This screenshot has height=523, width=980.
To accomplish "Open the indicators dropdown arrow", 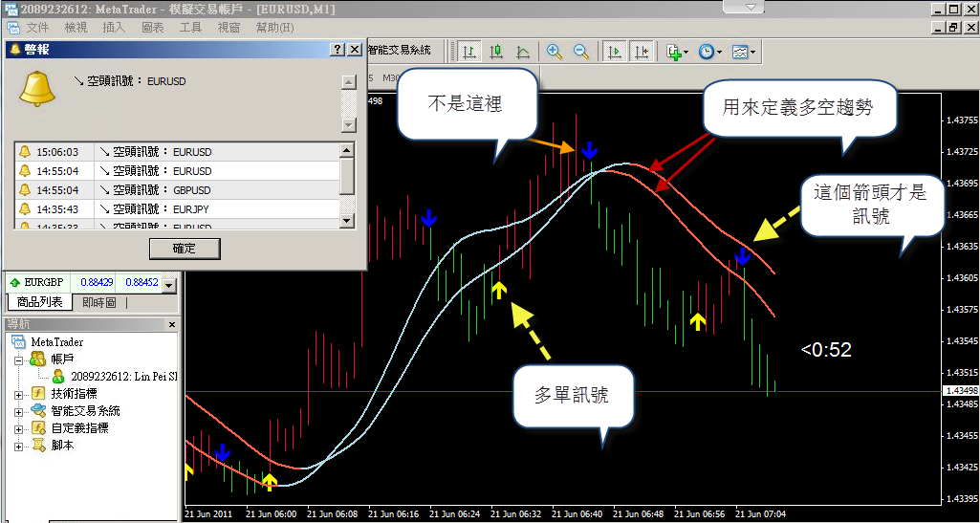I will coord(686,53).
